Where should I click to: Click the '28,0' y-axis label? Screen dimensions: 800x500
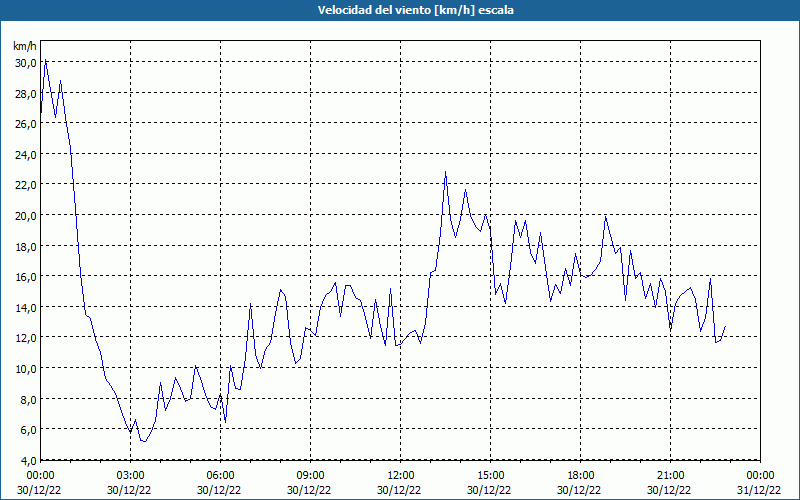(26, 93)
